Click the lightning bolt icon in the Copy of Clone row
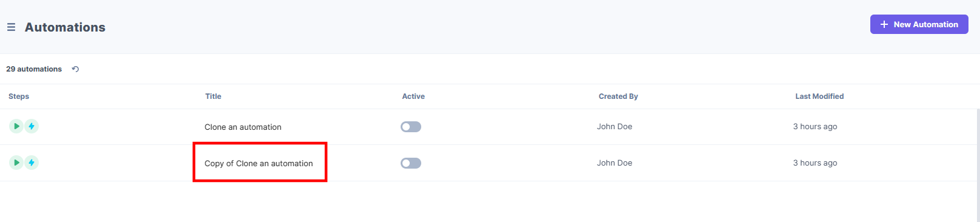The height and width of the screenshot is (222, 980). (32, 163)
